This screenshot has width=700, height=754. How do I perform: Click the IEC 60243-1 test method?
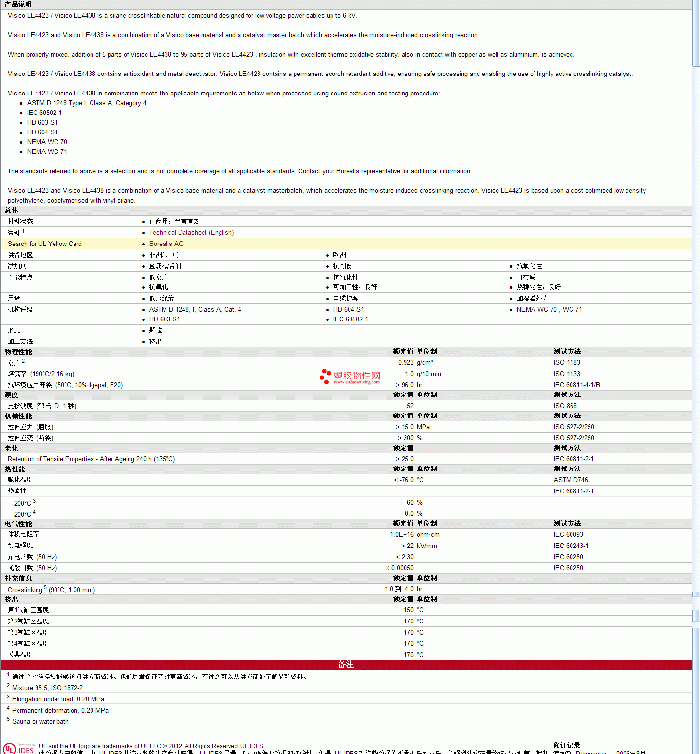[x=571, y=546]
